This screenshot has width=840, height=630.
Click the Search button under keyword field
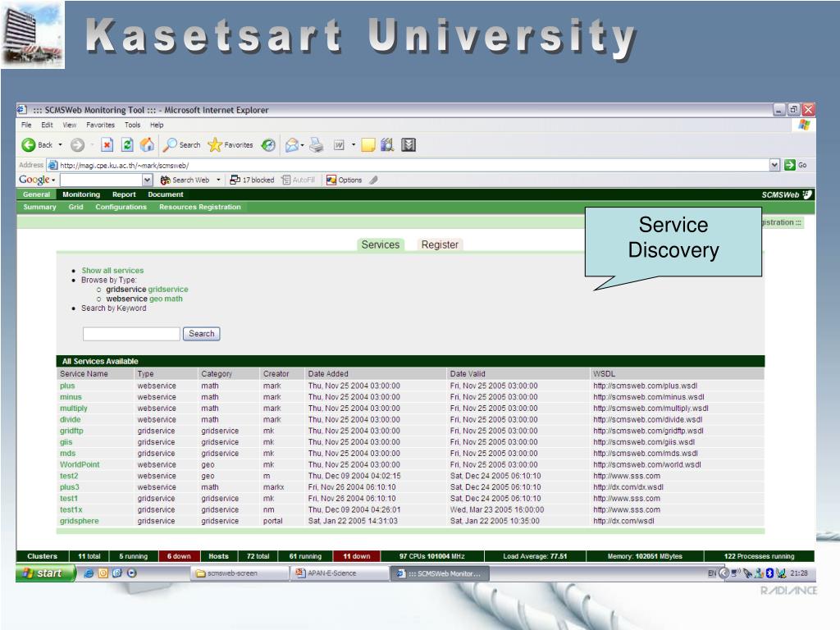click(x=202, y=334)
